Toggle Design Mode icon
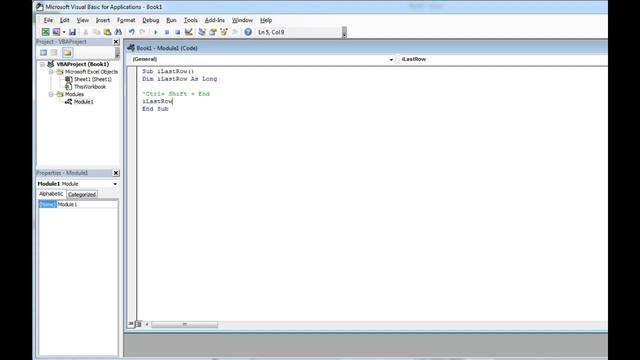640x360 pixels. [x=189, y=32]
